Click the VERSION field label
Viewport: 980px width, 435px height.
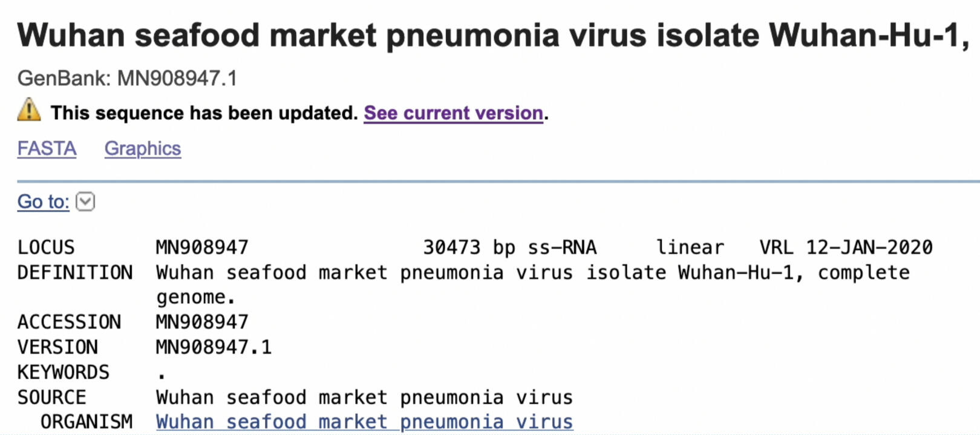pyautogui.click(x=57, y=347)
